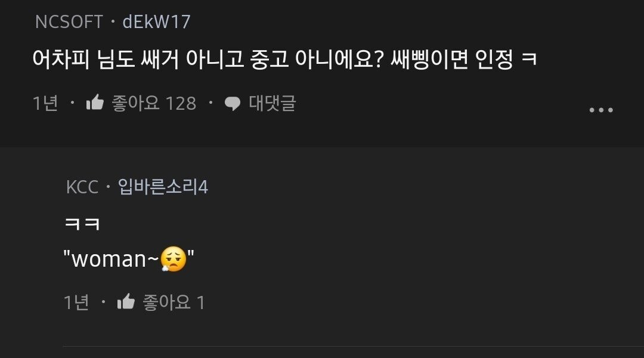The image size is (644, 358).
Task: Open the three-dot more options menu
Action: (600, 110)
